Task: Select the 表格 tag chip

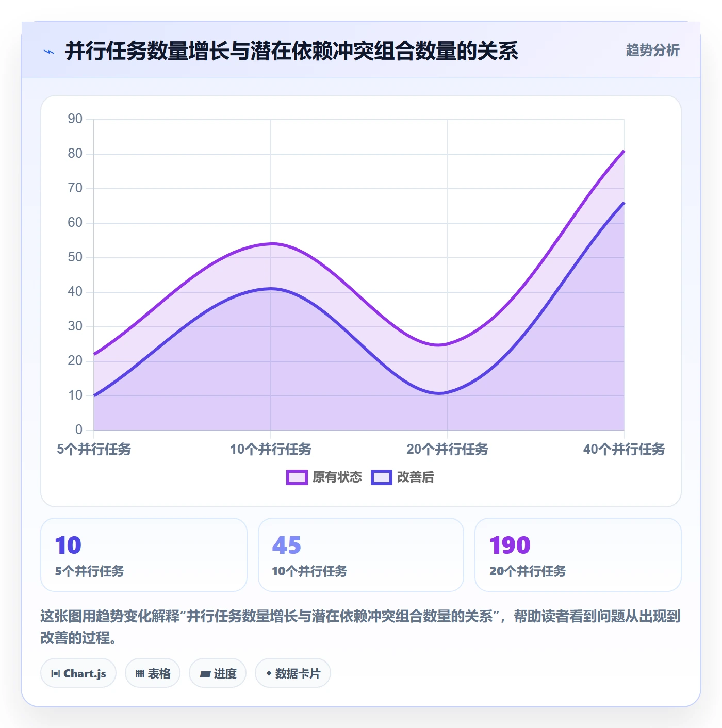Action: click(153, 673)
